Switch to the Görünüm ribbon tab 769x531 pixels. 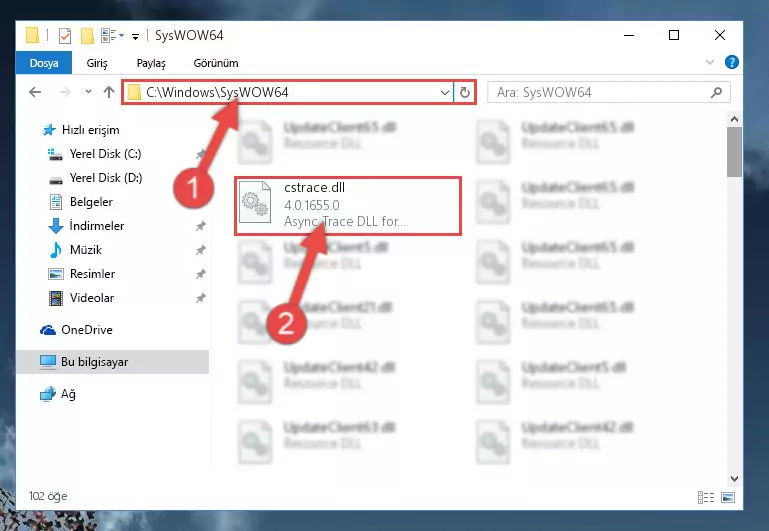[x=216, y=63]
